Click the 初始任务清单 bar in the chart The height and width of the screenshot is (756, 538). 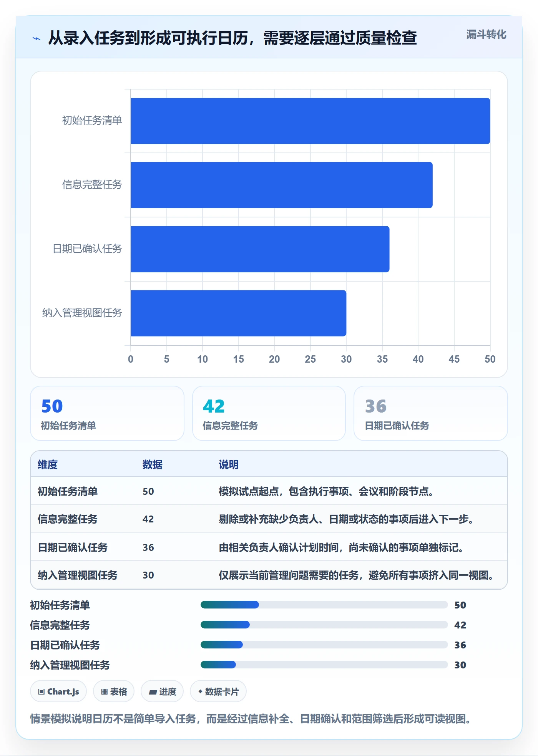point(311,121)
